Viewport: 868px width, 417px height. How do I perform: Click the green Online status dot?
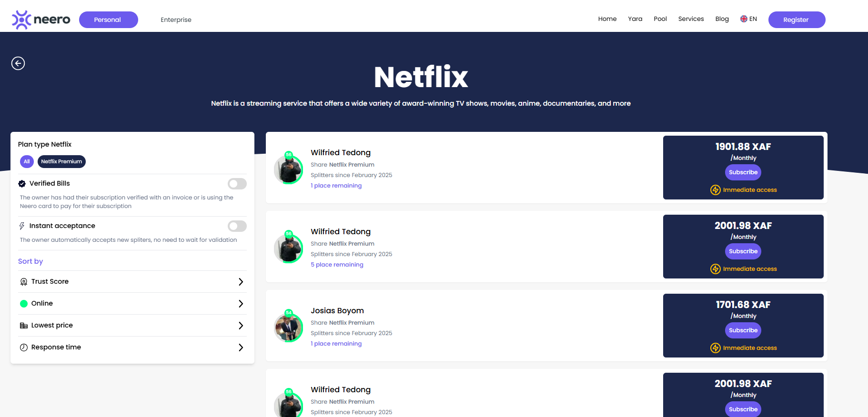tap(24, 304)
